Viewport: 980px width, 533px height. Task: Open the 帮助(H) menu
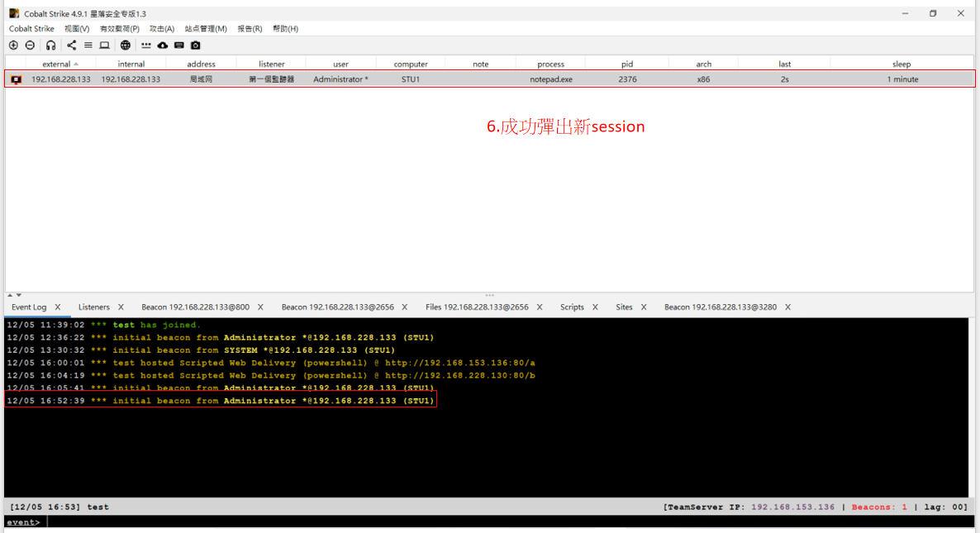pyautogui.click(x=285, y=29)
